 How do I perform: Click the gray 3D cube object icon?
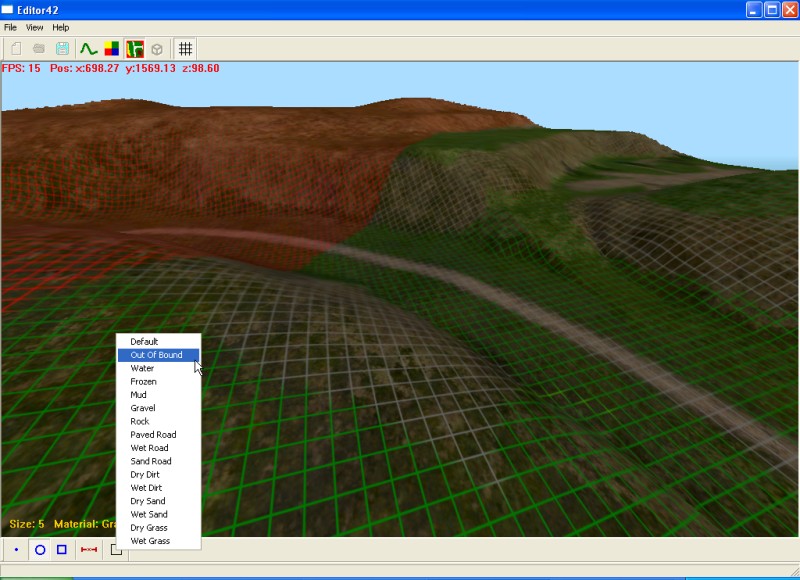tap(157, 48)
